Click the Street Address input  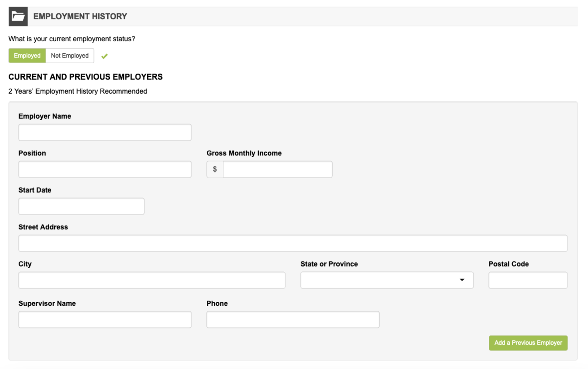[293, 243]
